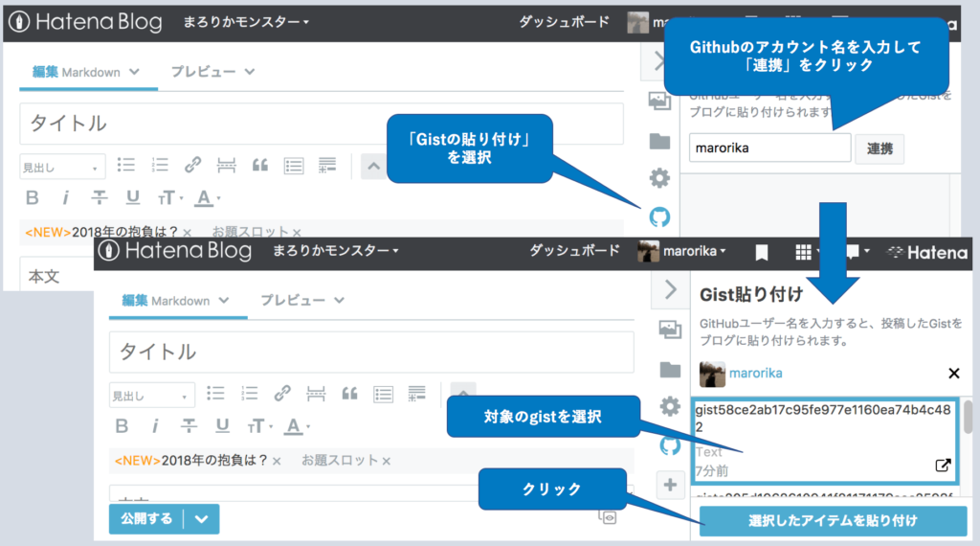Apply bold in front window editor

[x=122, y=426]
